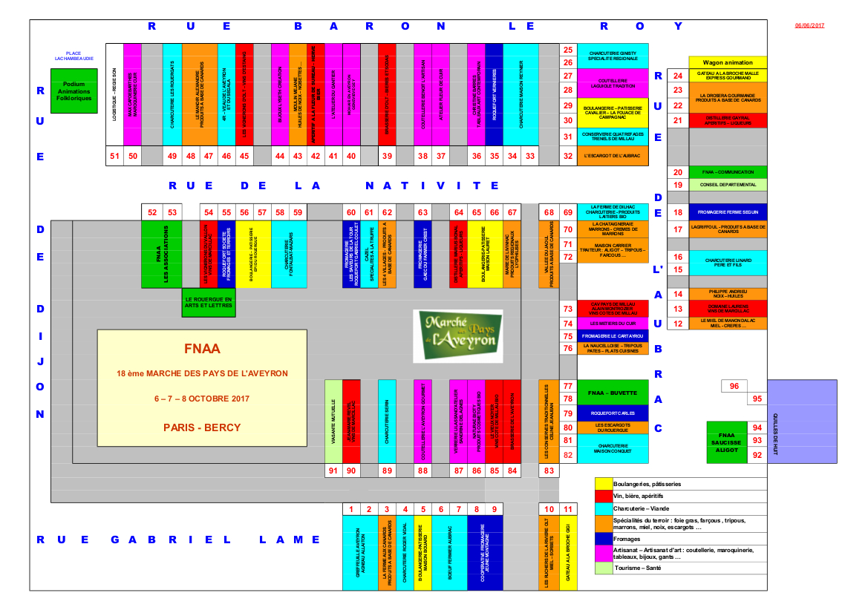Select the FROMAGERIE LE CARTAYROU stand
The height and width of the screenshot is (613, 868).
coord(613,336)
